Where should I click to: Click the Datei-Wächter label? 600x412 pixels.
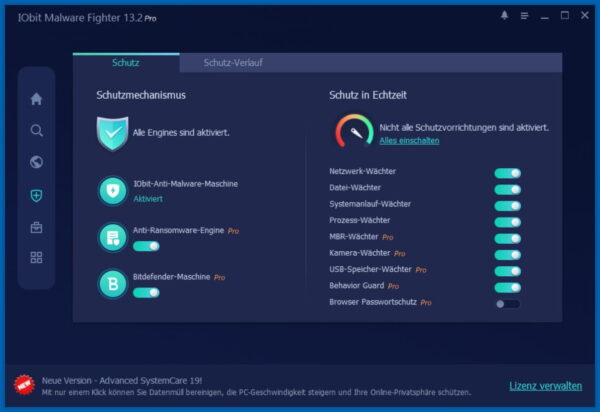pyautogui.click(x=355, y=187)
